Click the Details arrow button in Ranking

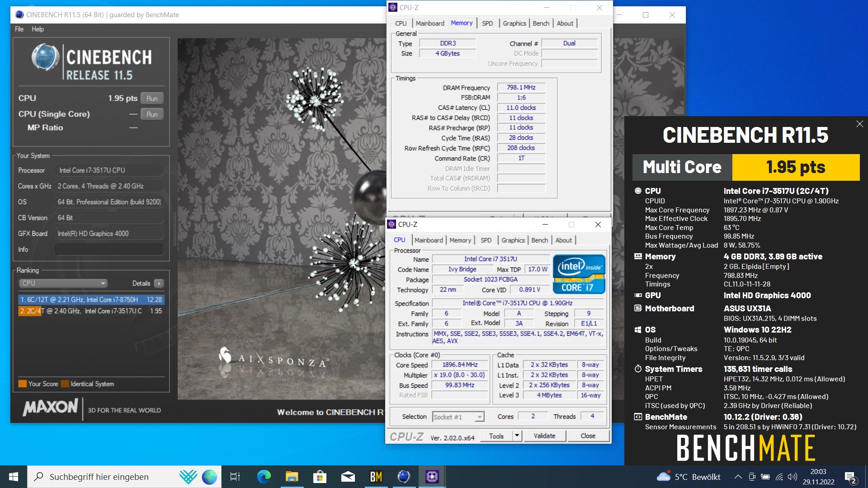(159, 283)
